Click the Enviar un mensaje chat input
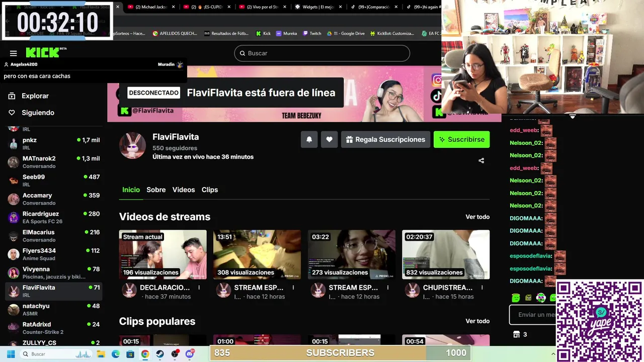 (x=533, y=315)
